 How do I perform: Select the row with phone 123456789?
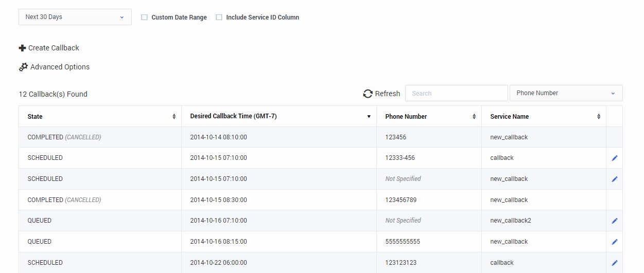pyautogui.click(x=401, y=200)
